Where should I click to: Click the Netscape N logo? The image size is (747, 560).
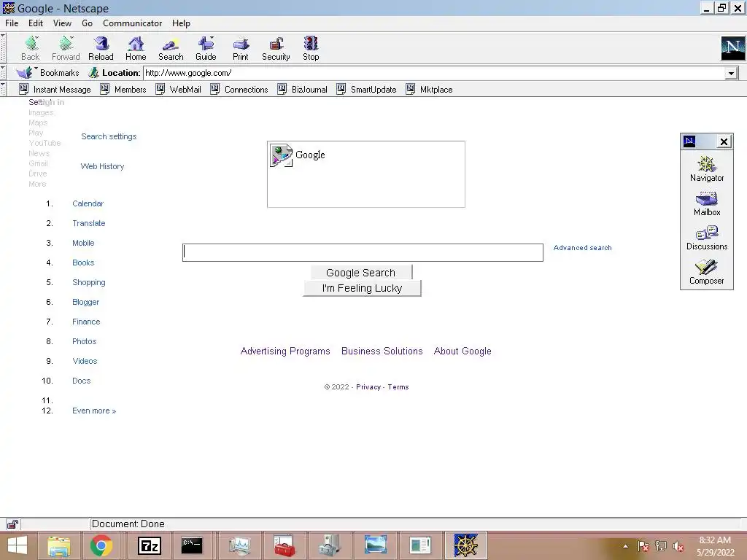732,48
